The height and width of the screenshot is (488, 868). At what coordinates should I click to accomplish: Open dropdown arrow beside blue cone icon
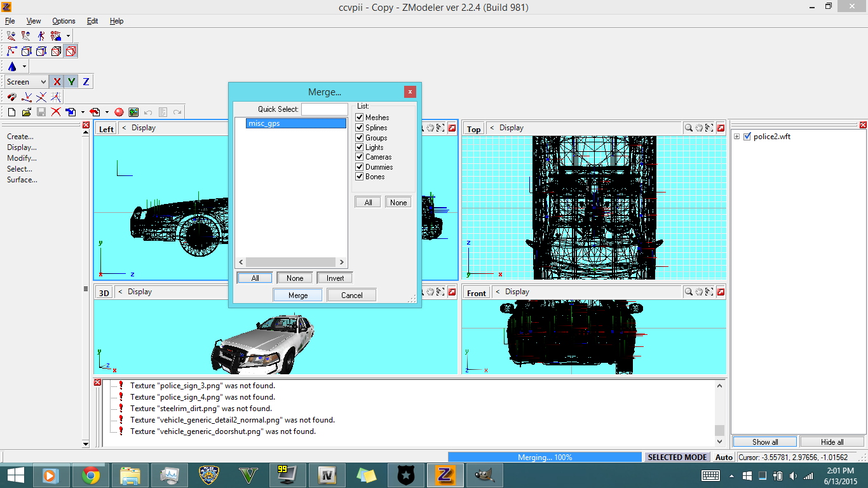tap(25, 67)
